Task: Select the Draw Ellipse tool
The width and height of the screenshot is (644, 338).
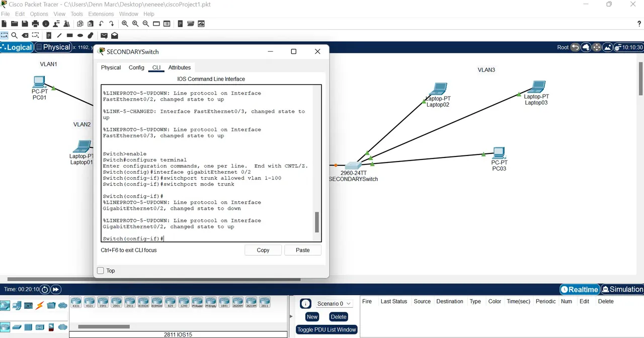Action: click(x=80, y=35)
